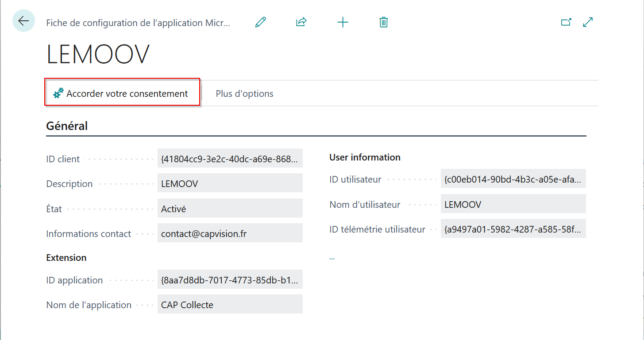The image size is (644, 340).
Task: Open the share icon
Action: point(301,22)
